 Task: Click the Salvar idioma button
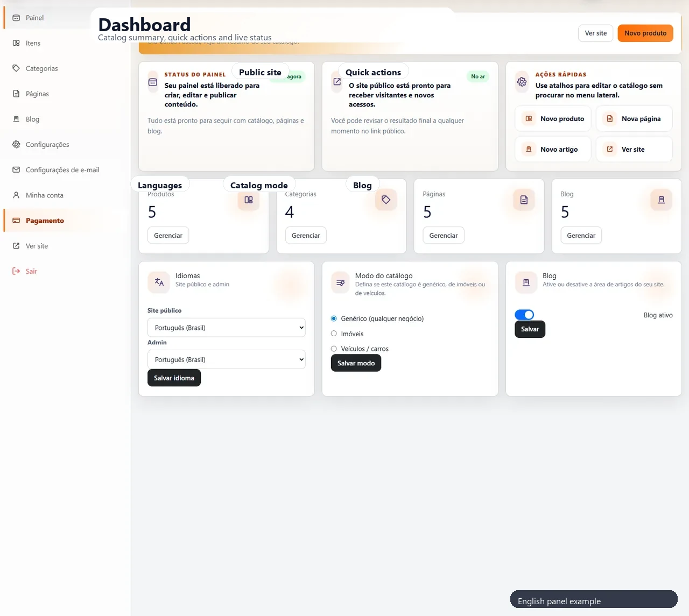pos(174,378)
